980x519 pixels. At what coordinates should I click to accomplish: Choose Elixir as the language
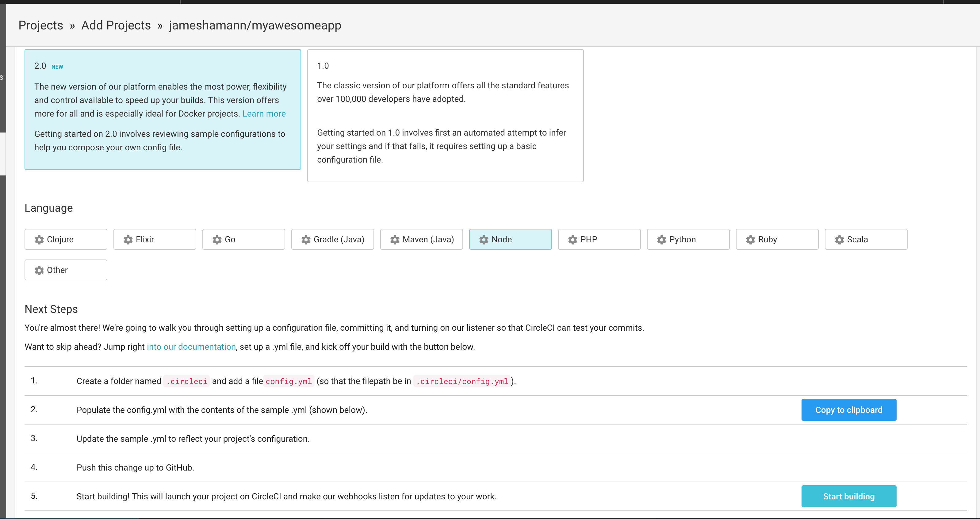pos(155,239)
